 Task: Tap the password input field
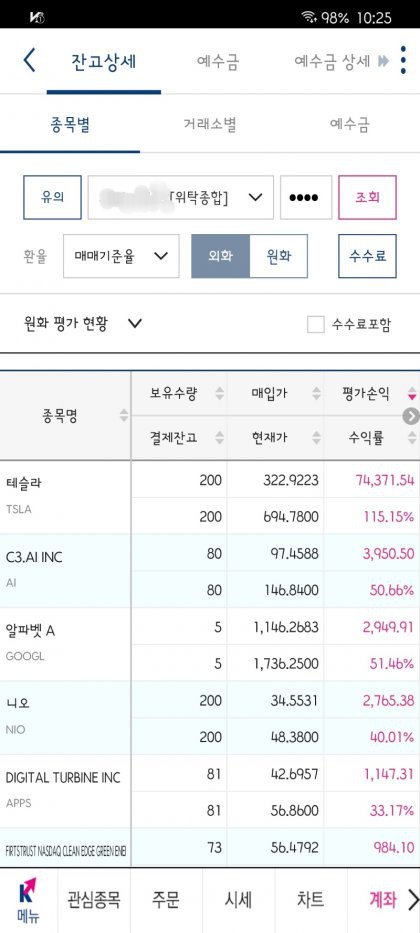tap(306, 197)
